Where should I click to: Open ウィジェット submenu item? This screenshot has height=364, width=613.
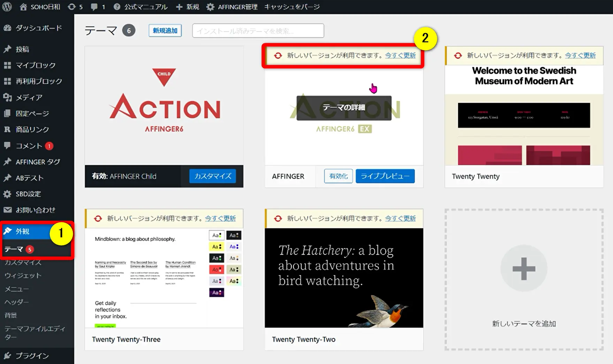tap(23, 276)
